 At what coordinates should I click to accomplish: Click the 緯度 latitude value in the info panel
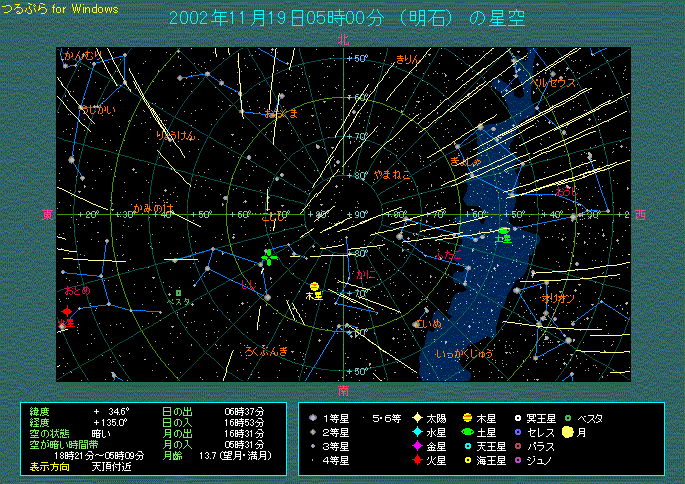pos(109,411)
